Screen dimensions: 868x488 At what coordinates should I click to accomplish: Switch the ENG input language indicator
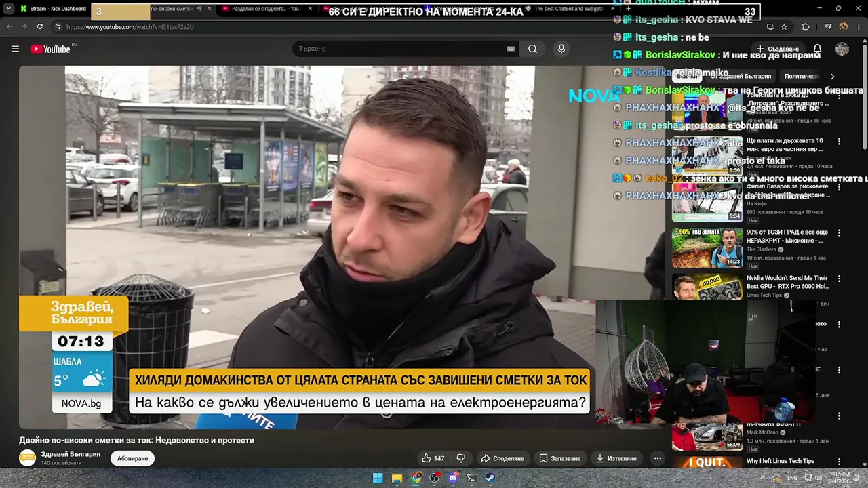(x=792, y=478)
